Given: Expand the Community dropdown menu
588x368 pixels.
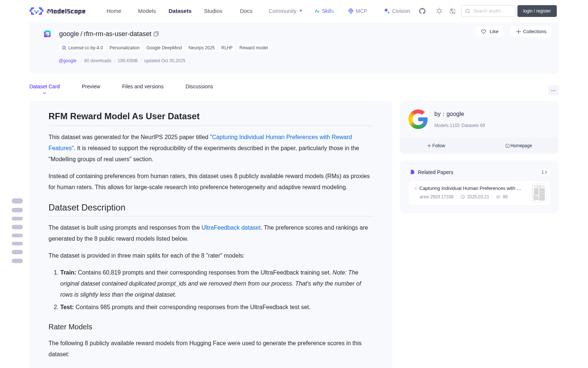Looking at the screenshot, I should pyautogui.click(x=286, y=11).
